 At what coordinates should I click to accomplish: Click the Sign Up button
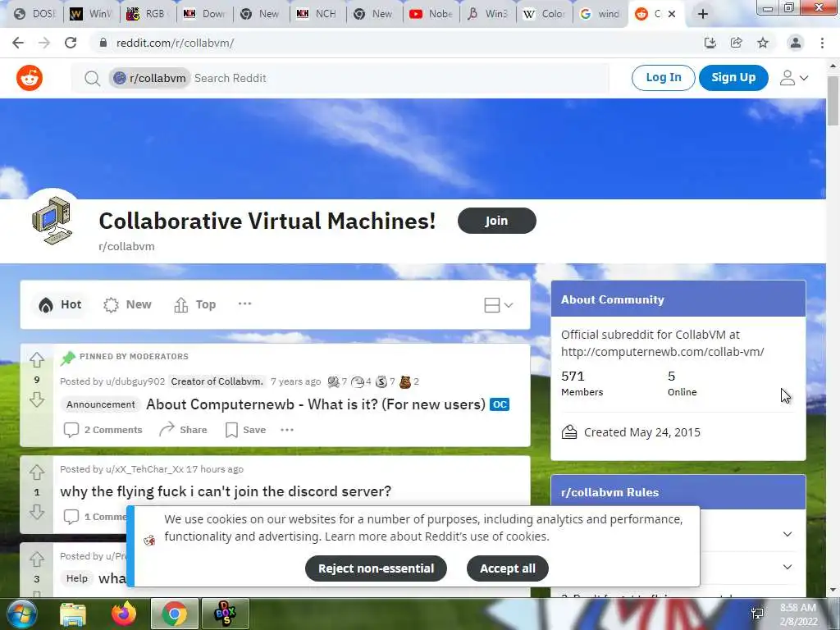(x=733, y=78)
